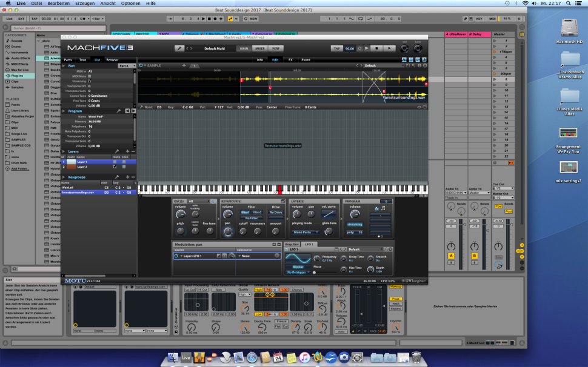Screen dimensions: 588x367
Task: Add a new layer with the plus icon
Action: 127,151
